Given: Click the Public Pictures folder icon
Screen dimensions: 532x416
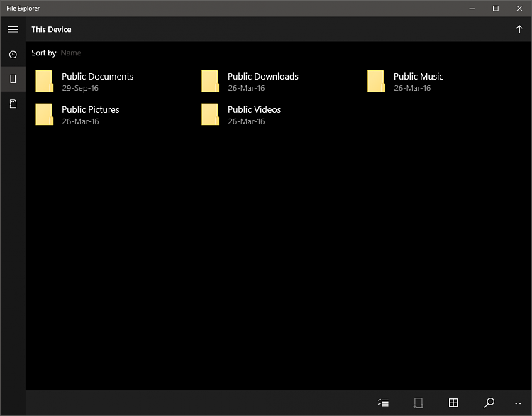Looking at the screenshot, I should 45,114.
